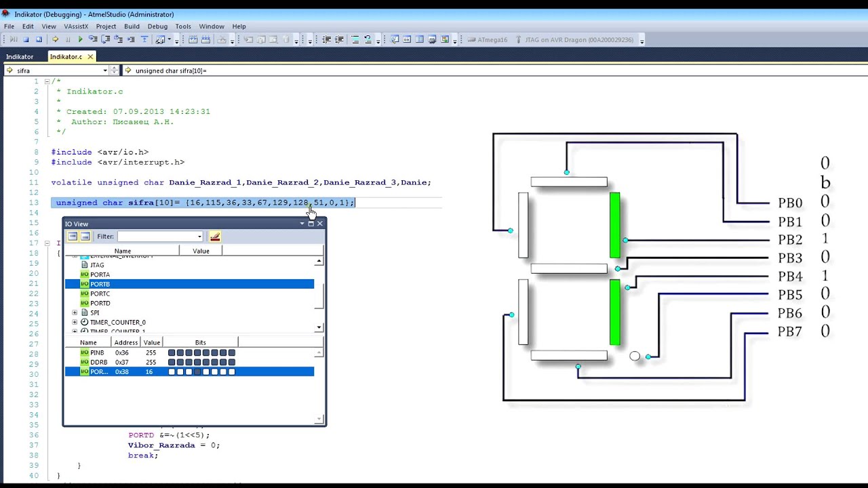Click the Break All pause icon
This screenshot has height=488, width=868.
point(68,39)
